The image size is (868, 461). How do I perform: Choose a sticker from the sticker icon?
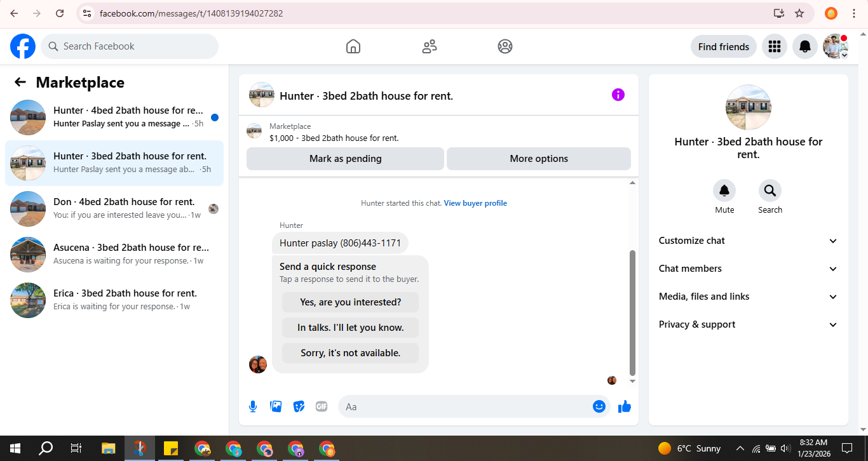click(x=299, y=406)
